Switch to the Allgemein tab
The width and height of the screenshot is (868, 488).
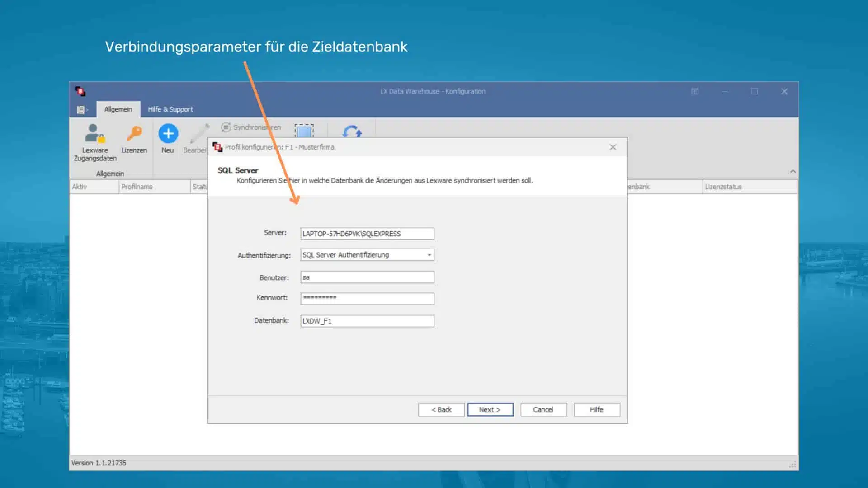pyautogui.click(x=118, y=109)
